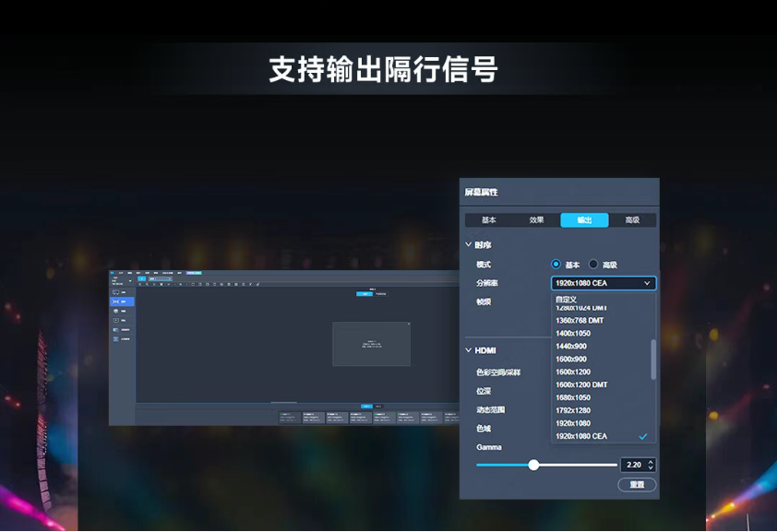Select the monitor icon at top of left sidebar
The width and height of the screenshot is (777, 532).
click(x=115, y=291)
